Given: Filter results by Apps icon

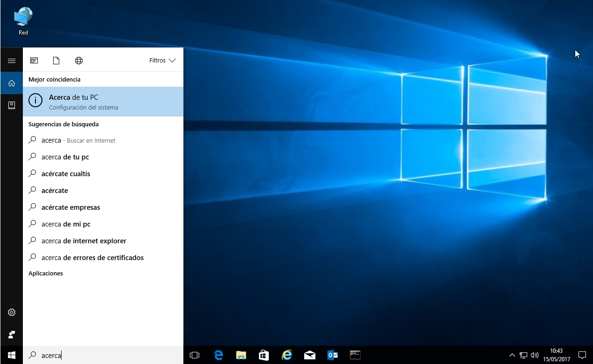Looking at the screenshot, I should click(34, 61).
